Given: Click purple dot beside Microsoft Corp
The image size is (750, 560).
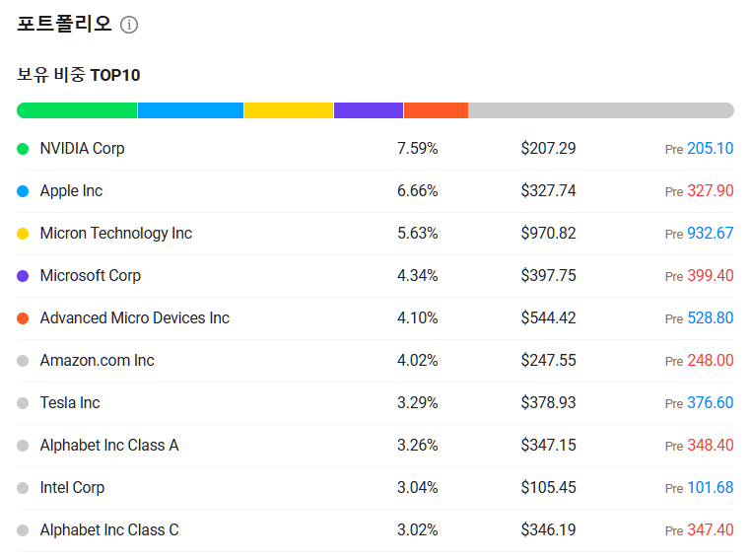Looking at the screenshot, I should 23,276.
